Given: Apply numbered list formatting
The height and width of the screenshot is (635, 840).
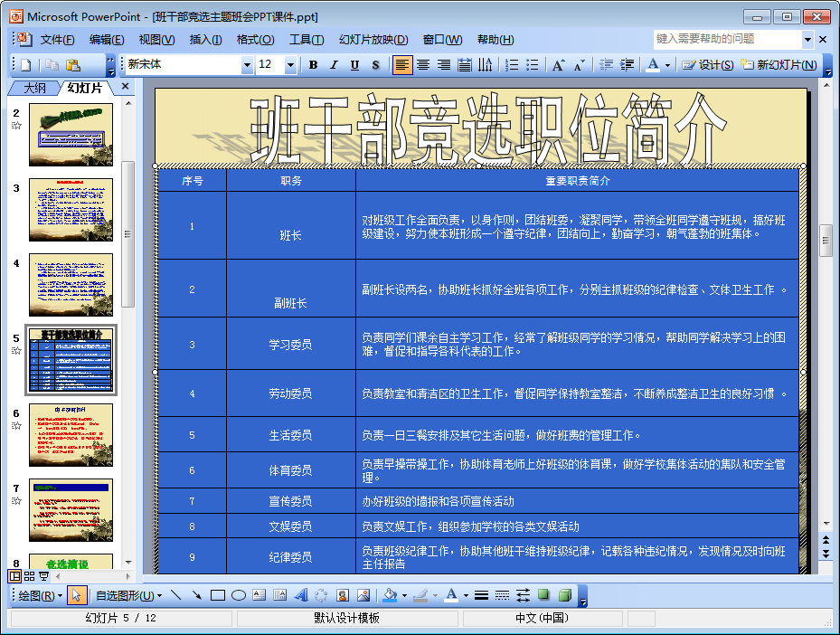Looking at the screenshot, I should [512, 65].
